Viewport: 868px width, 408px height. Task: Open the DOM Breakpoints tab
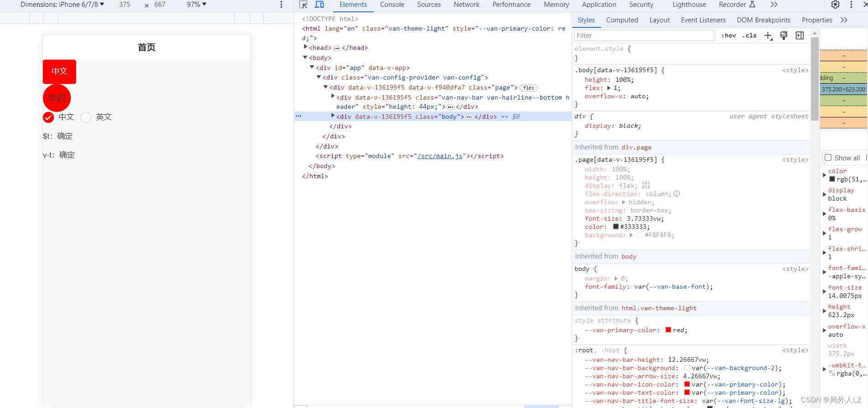[x=763, y=20]
